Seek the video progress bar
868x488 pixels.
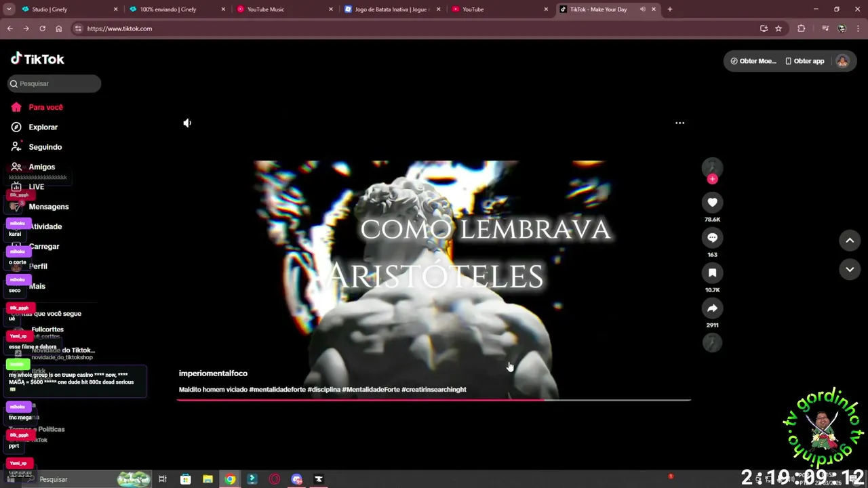[x=434, y=400]
